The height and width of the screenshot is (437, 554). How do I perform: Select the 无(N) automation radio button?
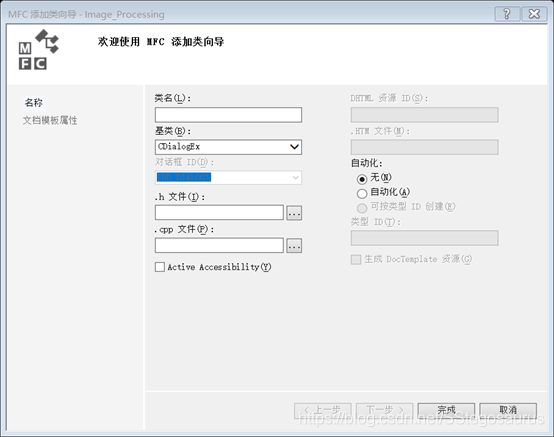click(x=362, y=179)
